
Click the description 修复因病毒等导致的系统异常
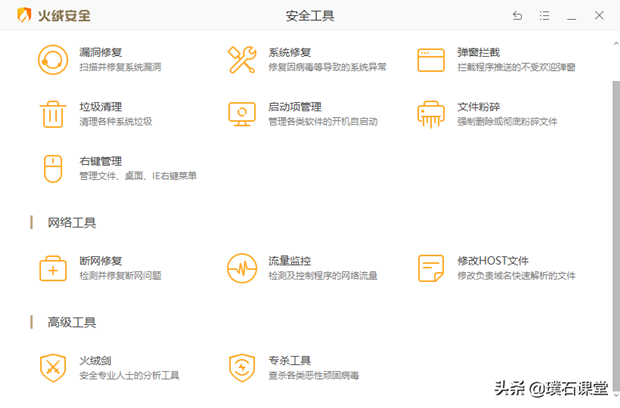pos(327,67)
